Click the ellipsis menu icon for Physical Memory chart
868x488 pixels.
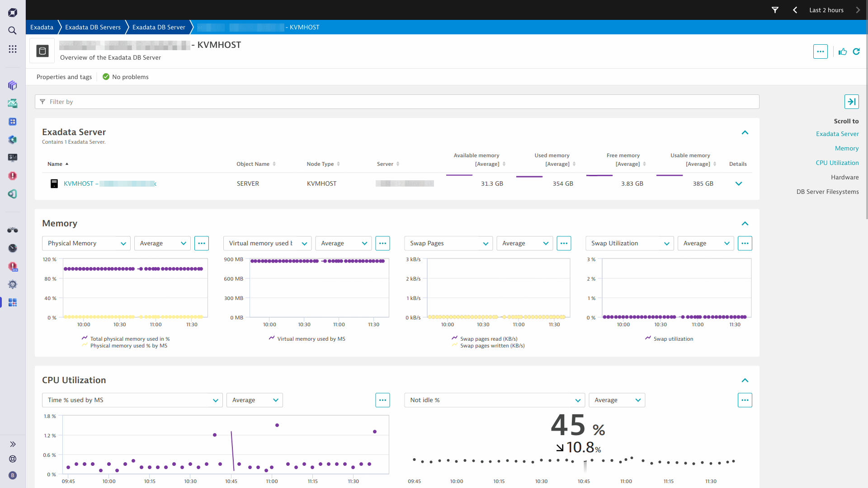click(202, 243)
